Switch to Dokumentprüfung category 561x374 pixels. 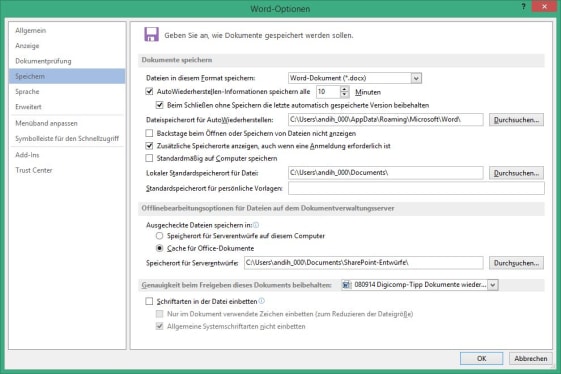(67, 61)
